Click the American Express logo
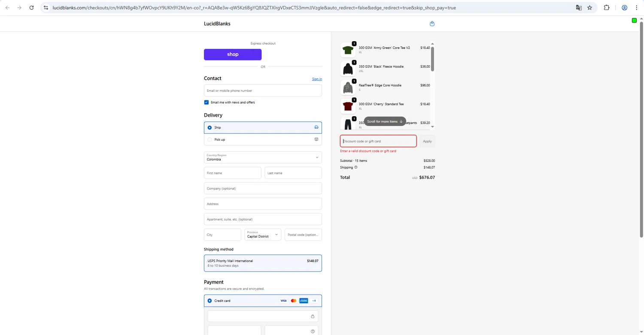The width and height of the screenshot is (644, 335). click(x=304, y=301)
